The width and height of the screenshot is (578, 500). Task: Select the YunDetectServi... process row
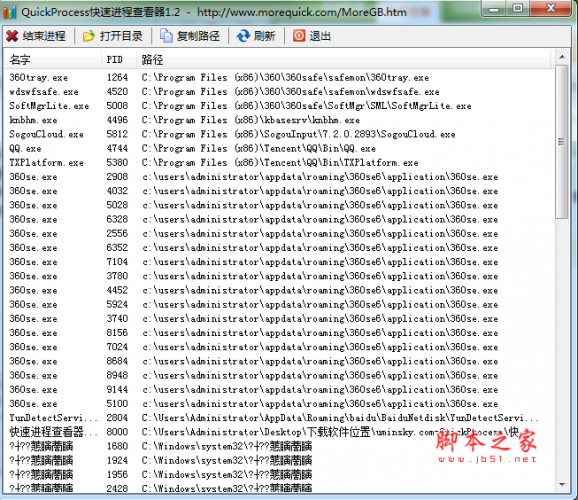pos(279,418)
